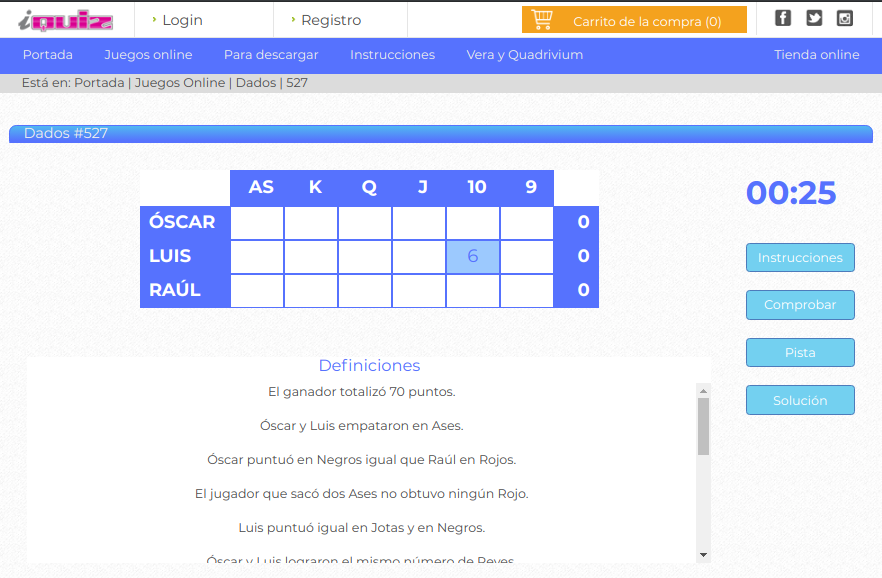Image resolution: width=882 pixels, height=578 pixels.
Task: Select Raúl's AS cell
Action: pos(257,291)
